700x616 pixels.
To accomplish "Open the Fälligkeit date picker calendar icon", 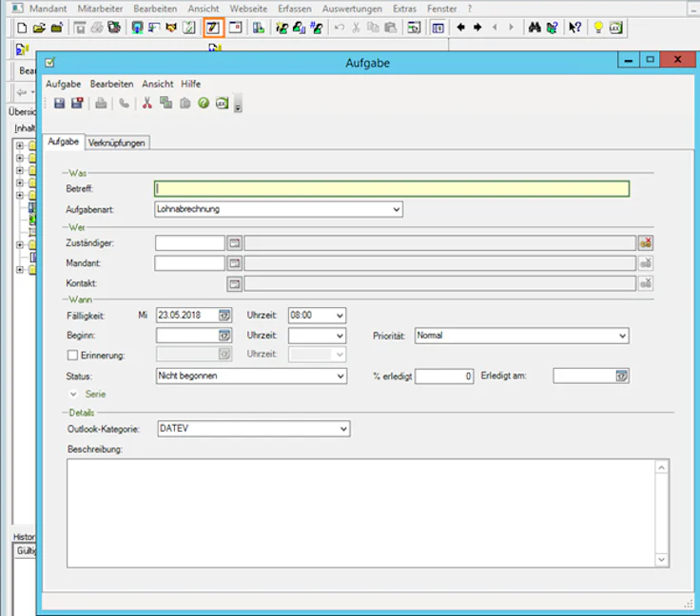I will coord(224,316).
